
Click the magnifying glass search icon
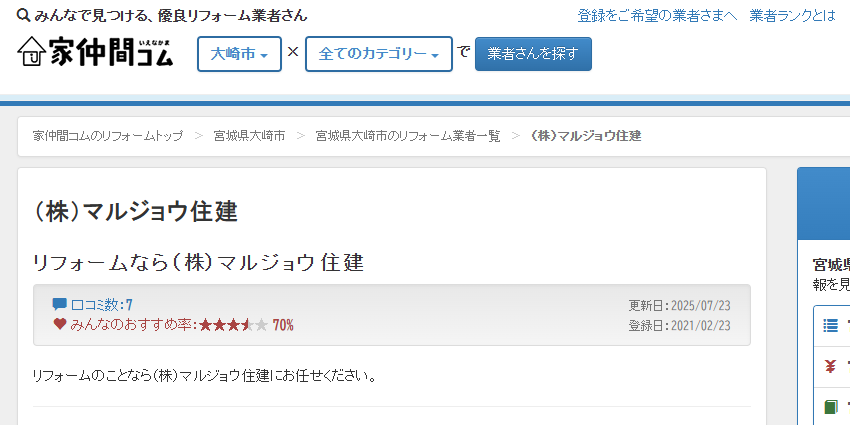(x=23, y=16)
